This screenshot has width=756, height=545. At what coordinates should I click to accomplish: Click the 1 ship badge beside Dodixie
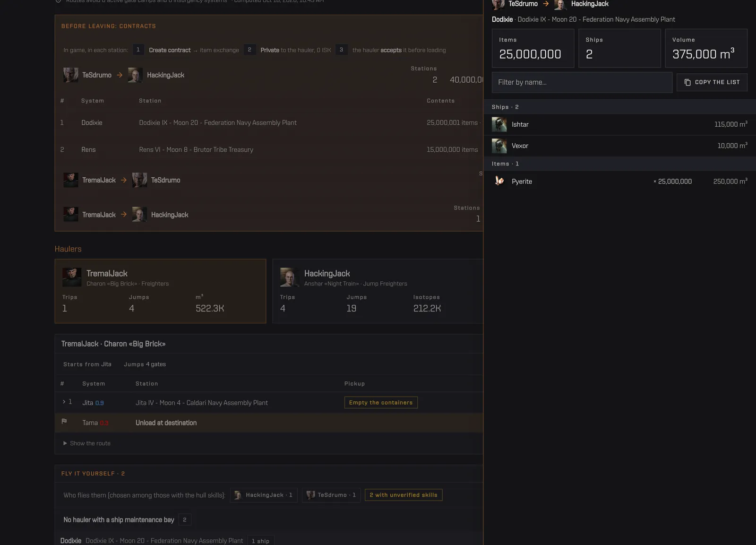point(260,541)
